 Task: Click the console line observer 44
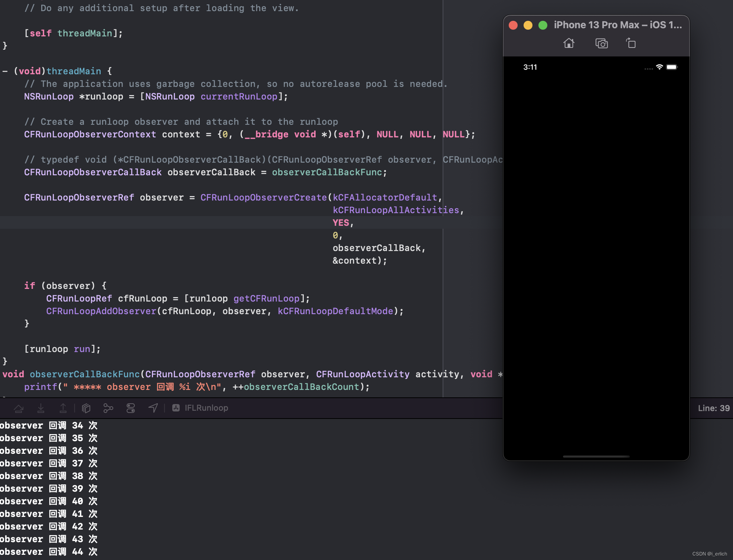tap(49, 552)
